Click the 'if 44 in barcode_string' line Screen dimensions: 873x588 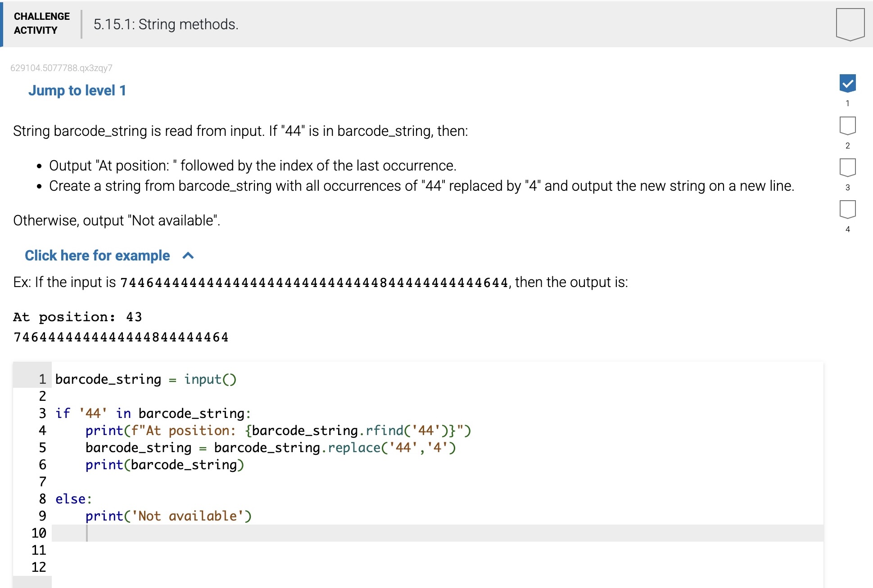(x=153, y=413)
